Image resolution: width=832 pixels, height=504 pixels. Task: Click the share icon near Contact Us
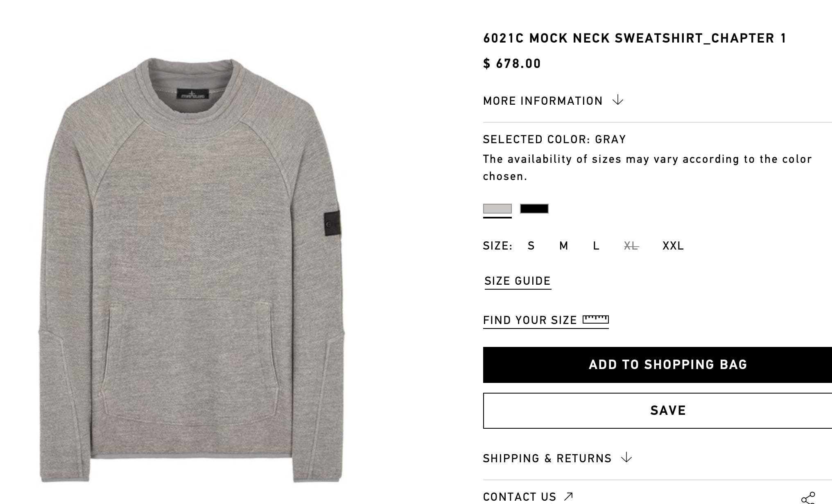[x=809, y=498]
